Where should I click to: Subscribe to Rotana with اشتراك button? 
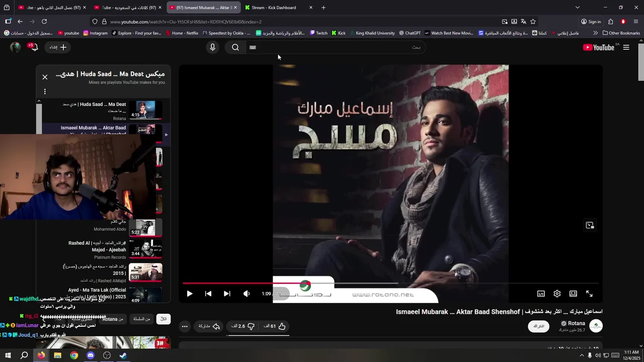[x=538, y=326]
